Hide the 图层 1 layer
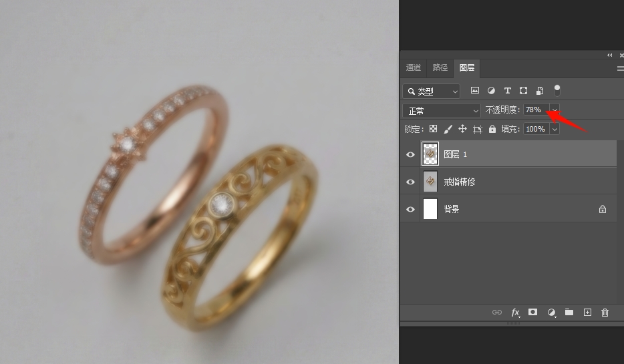The width and height of the screenshot is (624, 364). (x=410, y=154)
